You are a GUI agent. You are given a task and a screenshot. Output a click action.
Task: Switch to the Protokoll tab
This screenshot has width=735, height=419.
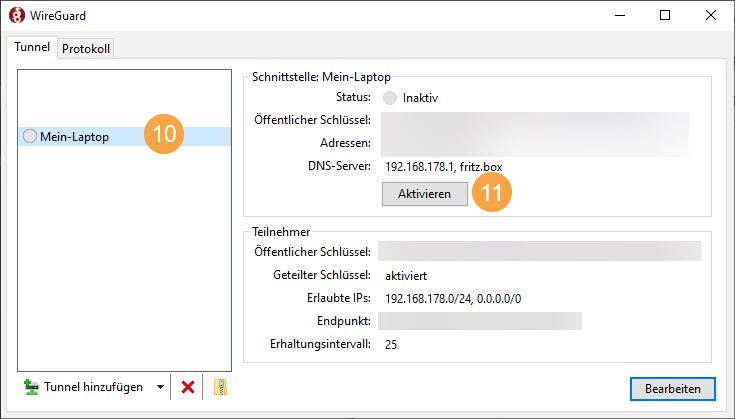[86, 49]
